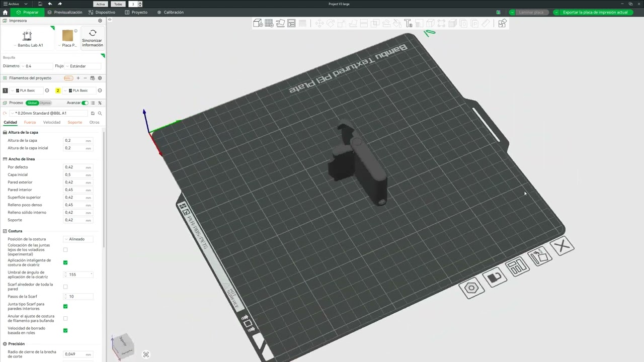Image resolution: width=644 pixels, height=362 pixels.
Task: Toggle Anular el ajuste de costura checkbox
Action: click(x=65, y=318)
